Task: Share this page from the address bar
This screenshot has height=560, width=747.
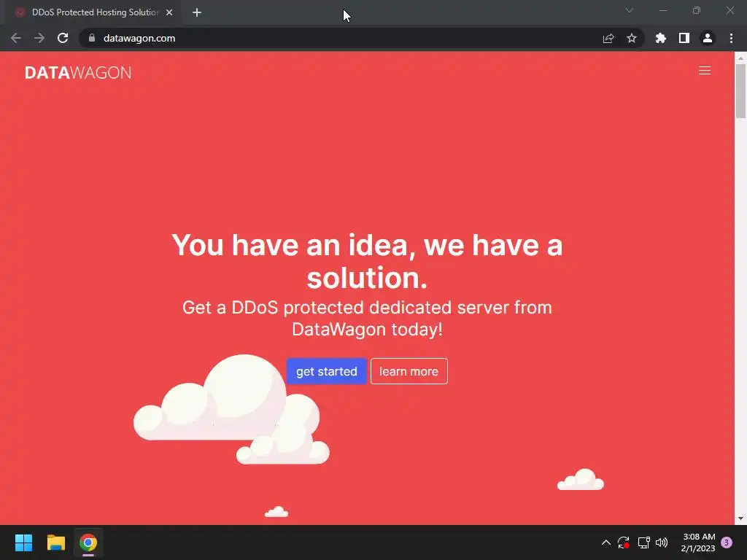Action: [608, 38]
